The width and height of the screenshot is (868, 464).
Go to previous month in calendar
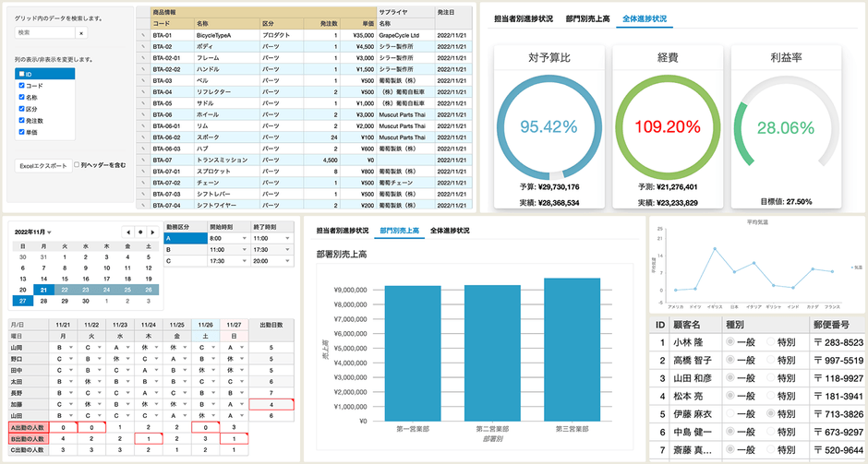[x=127, y=232]
